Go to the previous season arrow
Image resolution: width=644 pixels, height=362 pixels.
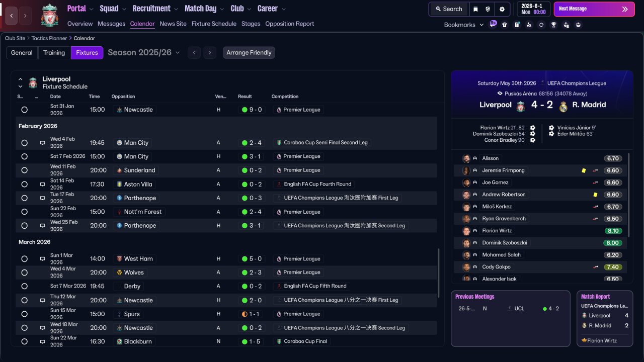pyautogui.click(x=194, y=53)
